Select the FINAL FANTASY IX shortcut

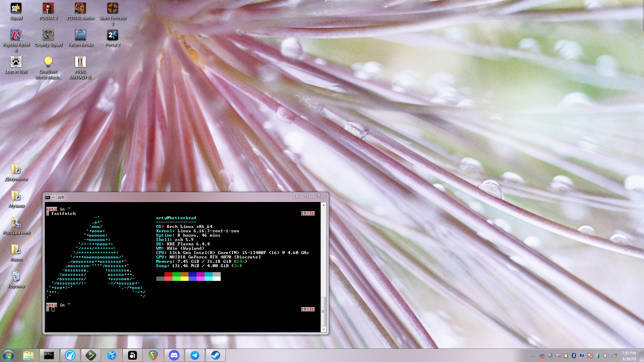click(80, 62)
